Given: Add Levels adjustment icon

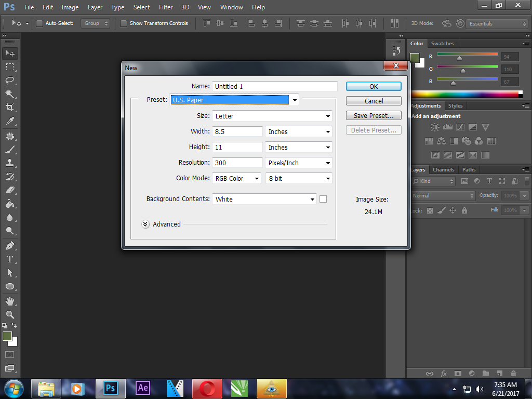Looking at the screenshot, I should (x=447, y=127).
